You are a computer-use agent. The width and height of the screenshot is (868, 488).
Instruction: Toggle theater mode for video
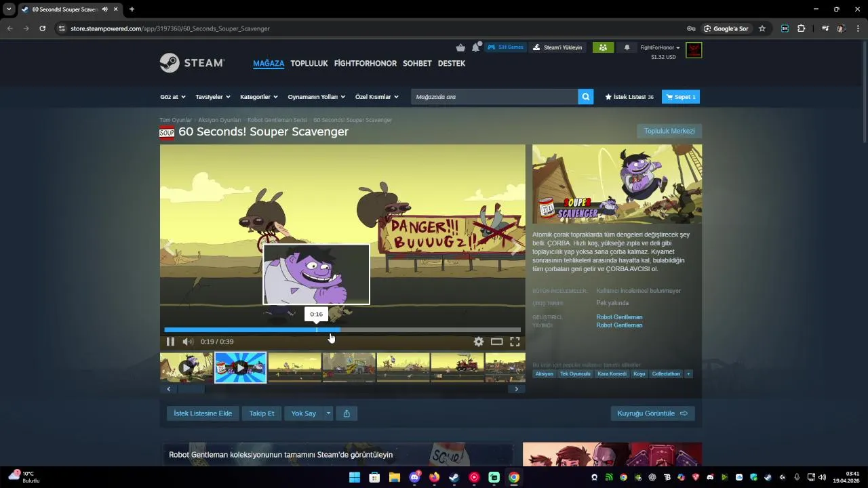tap(497, 342)
